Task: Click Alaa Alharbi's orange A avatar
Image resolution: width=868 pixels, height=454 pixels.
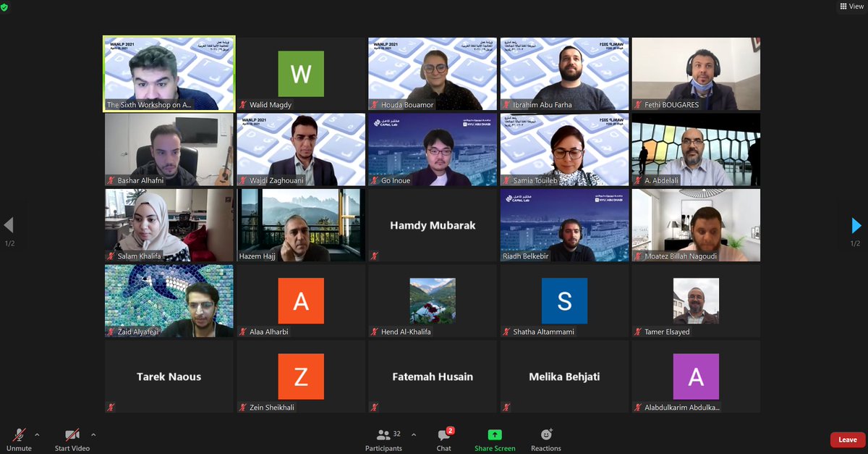Action: (301, 300)
